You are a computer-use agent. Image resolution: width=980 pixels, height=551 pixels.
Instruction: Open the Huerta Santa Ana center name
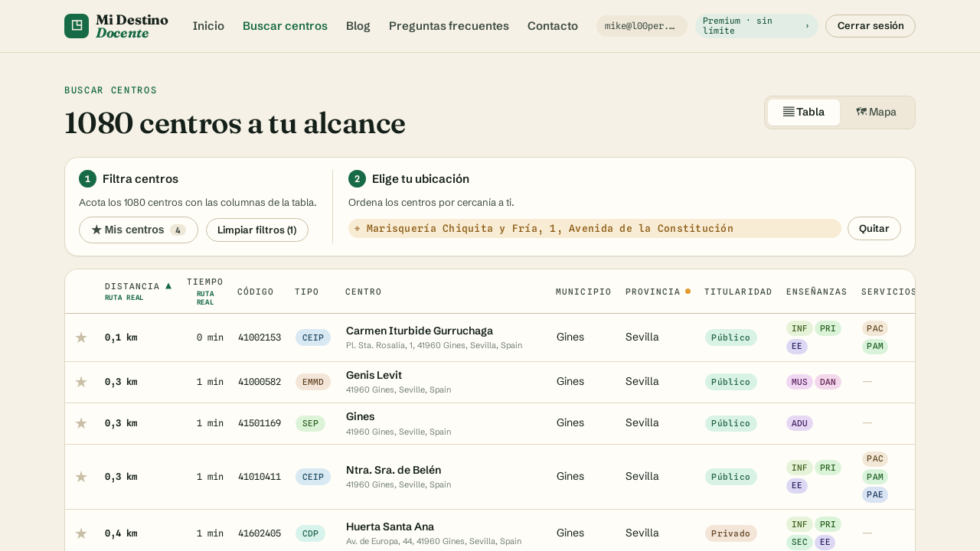click(x=390, y=527)
